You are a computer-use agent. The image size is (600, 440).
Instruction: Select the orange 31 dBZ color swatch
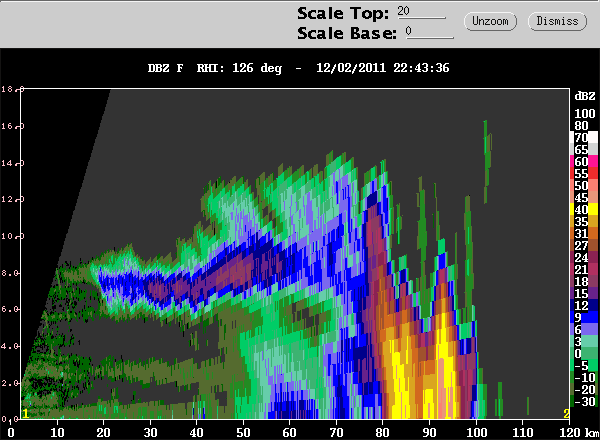(x=584, y=233)
